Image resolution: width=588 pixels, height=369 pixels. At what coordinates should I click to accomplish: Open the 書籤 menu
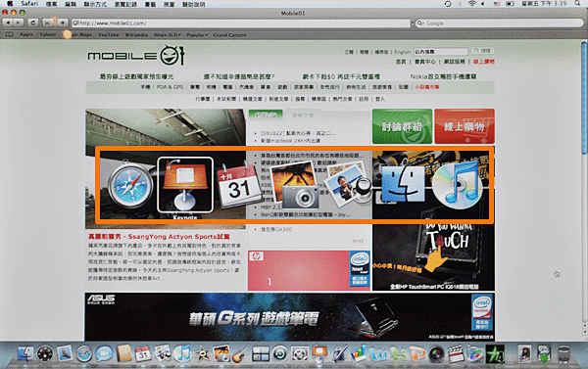150,4
